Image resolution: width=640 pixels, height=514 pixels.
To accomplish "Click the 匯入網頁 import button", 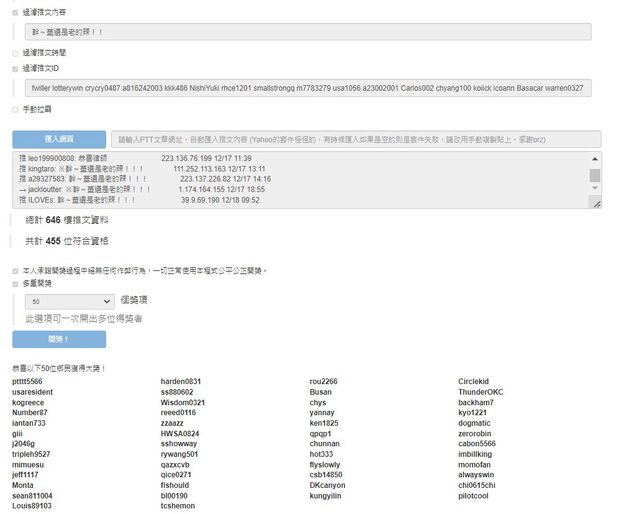I will [59, 139].
